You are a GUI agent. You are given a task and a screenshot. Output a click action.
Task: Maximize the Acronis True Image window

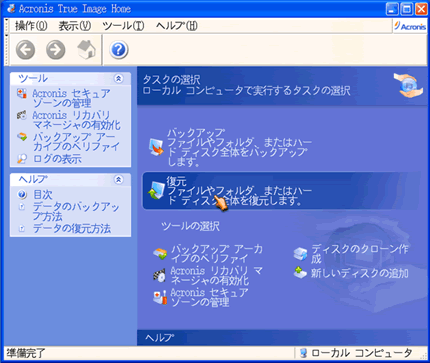(407, 9)
